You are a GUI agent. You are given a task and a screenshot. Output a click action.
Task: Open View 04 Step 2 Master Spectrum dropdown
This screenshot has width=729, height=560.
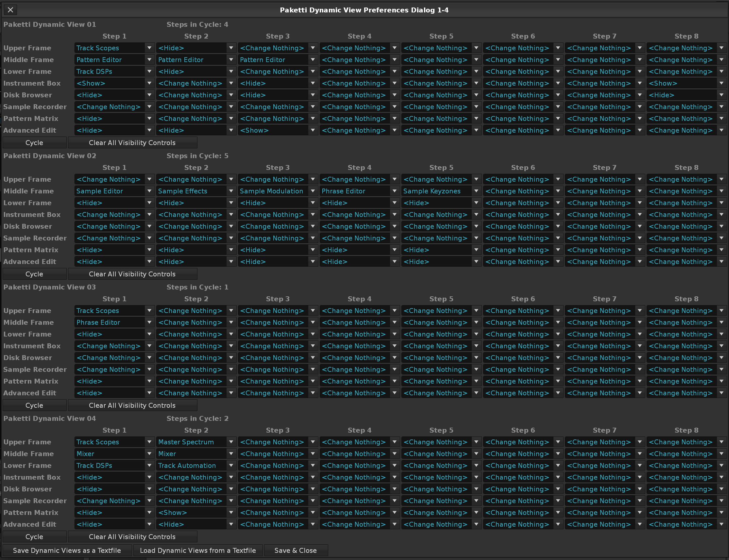(x=195, y=442)
